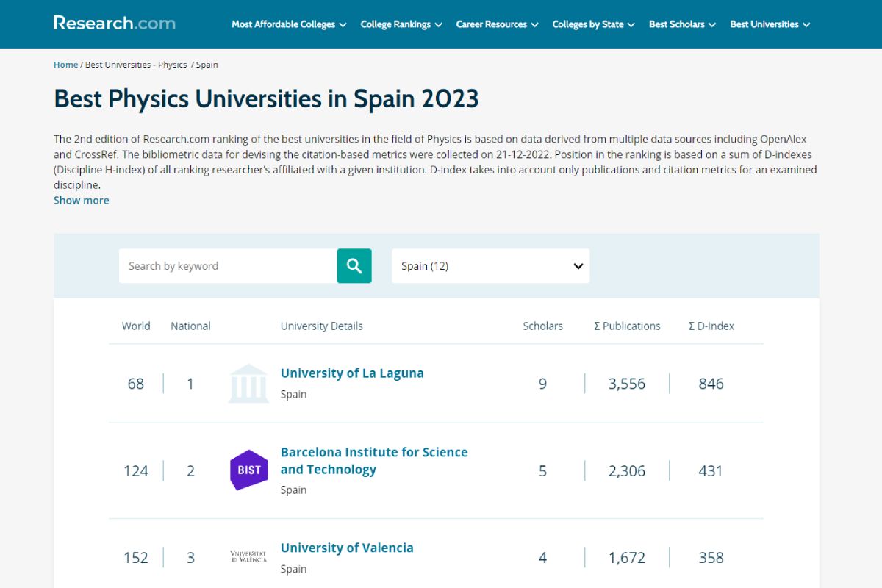Click the Research.com logo
The height and width of the screenshot is (588, 882).
point(114,23)
